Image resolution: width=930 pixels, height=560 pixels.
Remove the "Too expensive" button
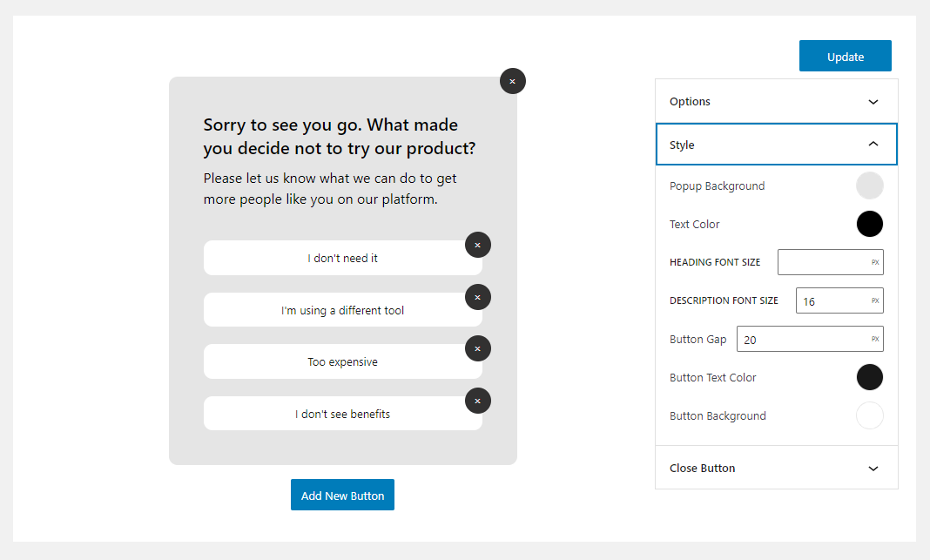[x=477, y=348]
